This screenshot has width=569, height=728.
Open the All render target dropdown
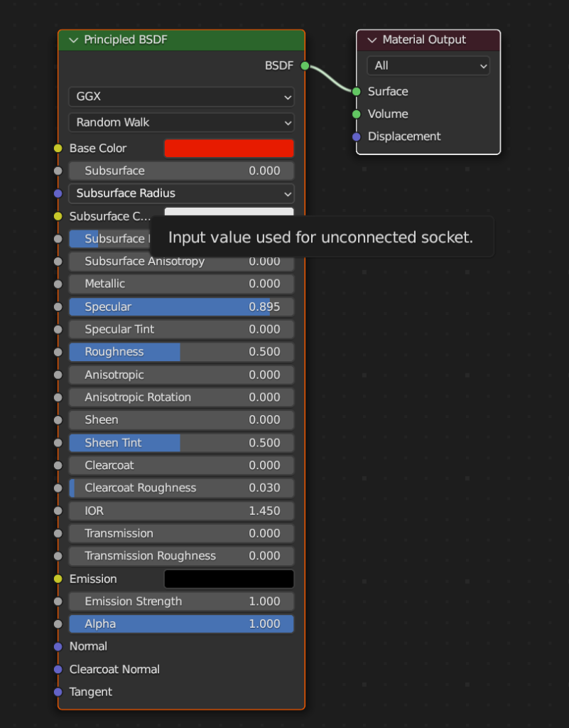[428, 65]
